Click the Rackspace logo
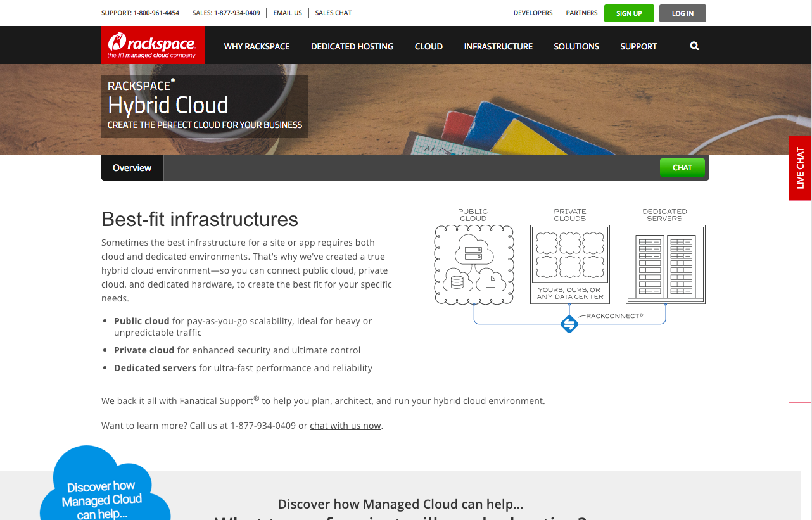 click(153, 45)
